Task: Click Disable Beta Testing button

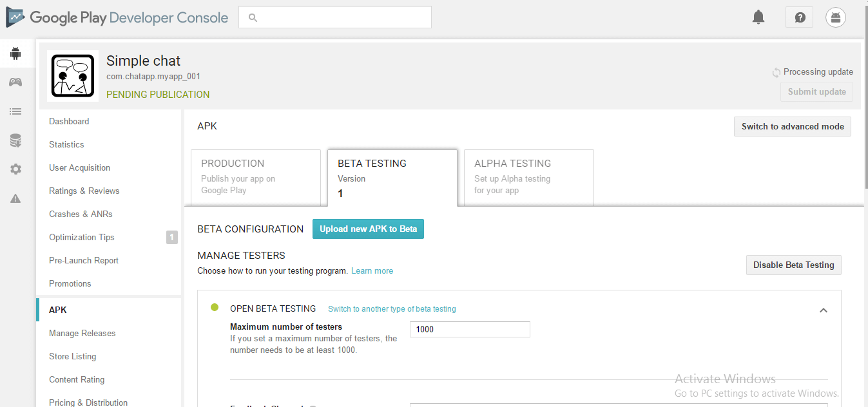Action: click(793, 265)
